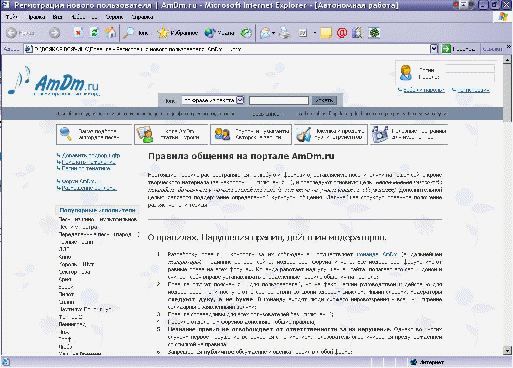Click 'Правила общения на портале AmDm.ru' heading
The width and height of the screenshot is (513, 368).
click(241, 156)
